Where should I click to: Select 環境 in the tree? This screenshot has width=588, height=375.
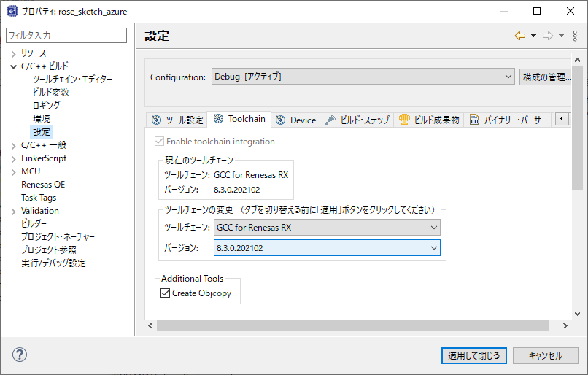(x=42, y=118)
